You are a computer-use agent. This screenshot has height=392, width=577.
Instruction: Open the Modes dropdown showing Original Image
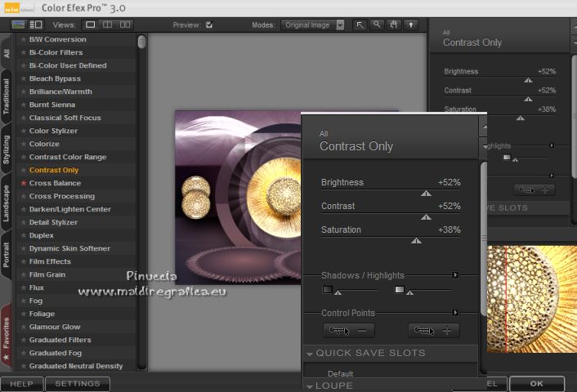313,25
